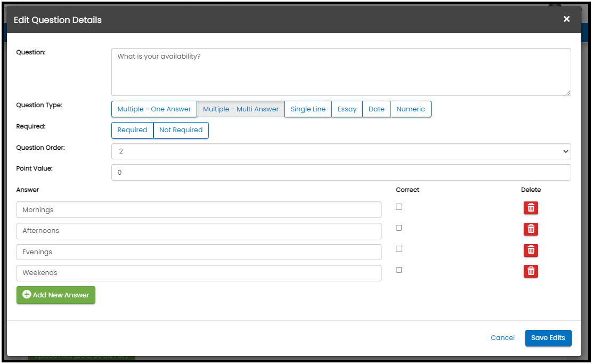Screen dimensions: 593x364
Task: Set question type to Numeric
Action: click(x=411, y=109)
